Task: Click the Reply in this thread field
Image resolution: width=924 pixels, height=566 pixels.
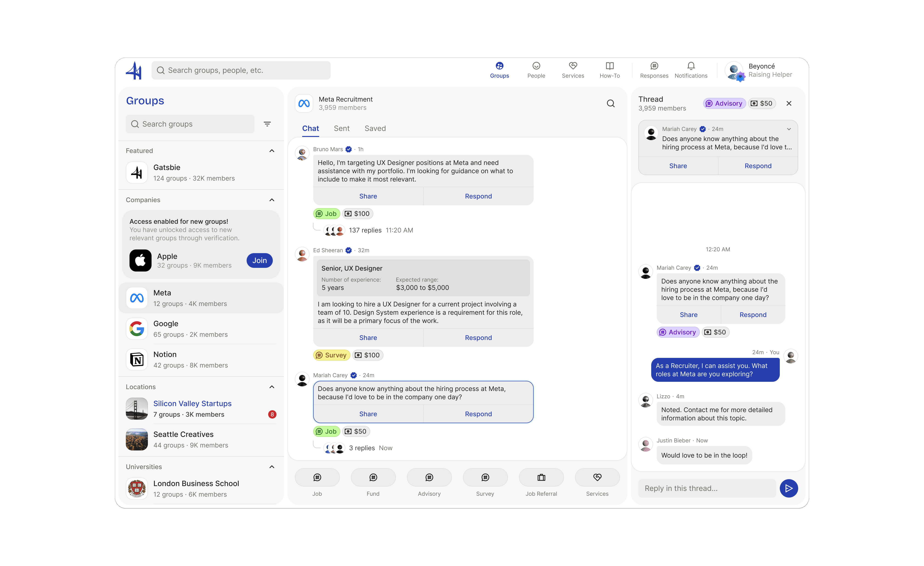Action: [707, 488]
